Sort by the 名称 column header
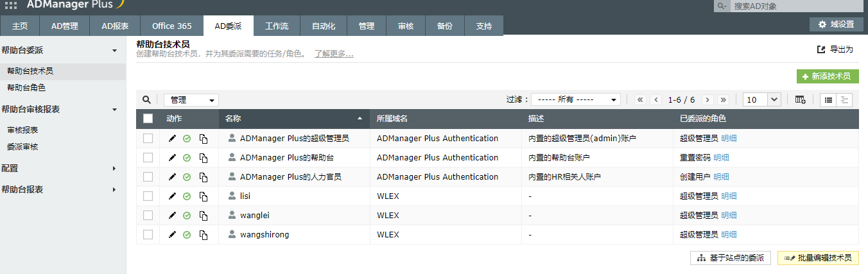This screenshot has width=868, height=274. tap(294, 119)
